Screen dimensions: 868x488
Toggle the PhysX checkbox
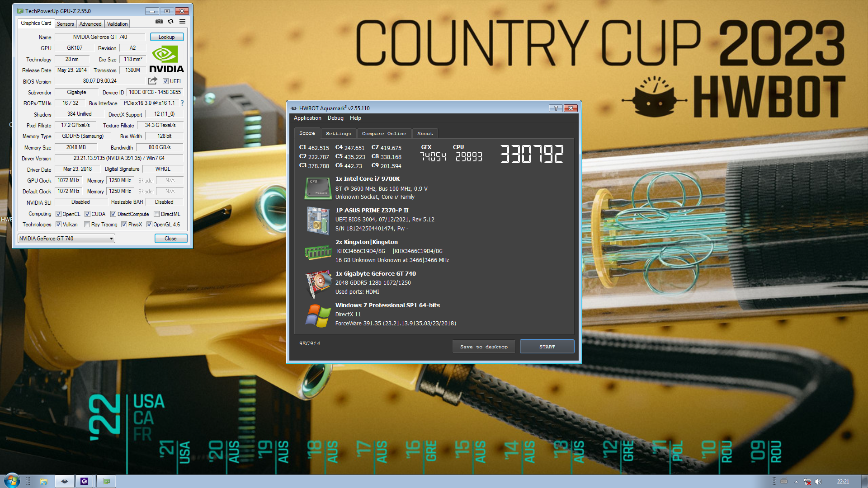124,225
